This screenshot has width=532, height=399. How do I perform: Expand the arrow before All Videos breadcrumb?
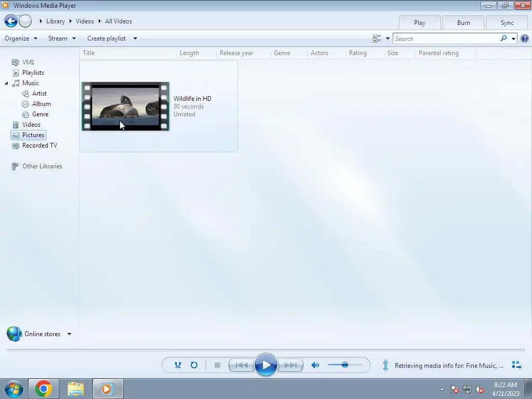[100, 21]
